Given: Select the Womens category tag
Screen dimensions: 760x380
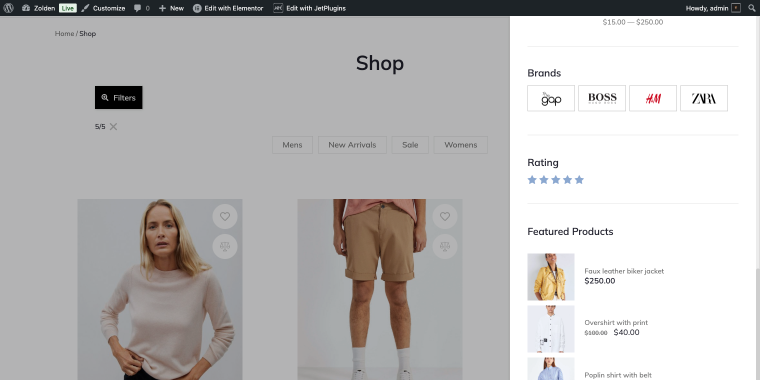Looking at the screenshot, I should pyautogui.click(x=460, y=145).
